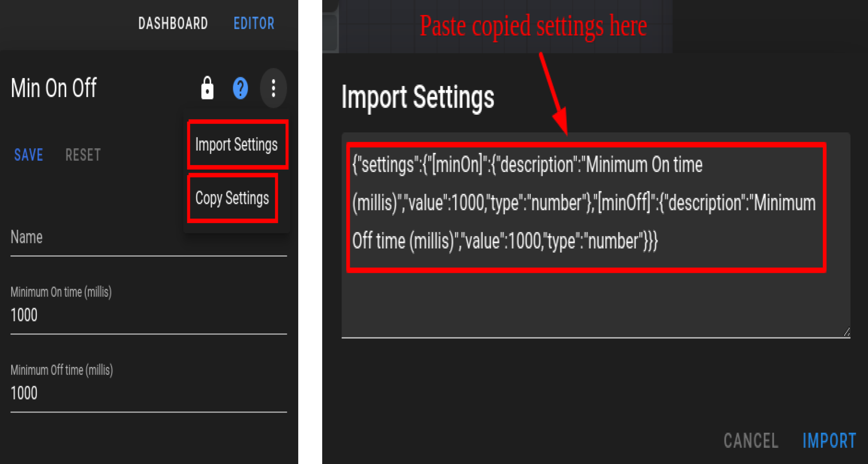The image size is (868, 464).
Task: Click the Minimum On time (millis) label
Action: pyautogui.click(x=61, y=292)
